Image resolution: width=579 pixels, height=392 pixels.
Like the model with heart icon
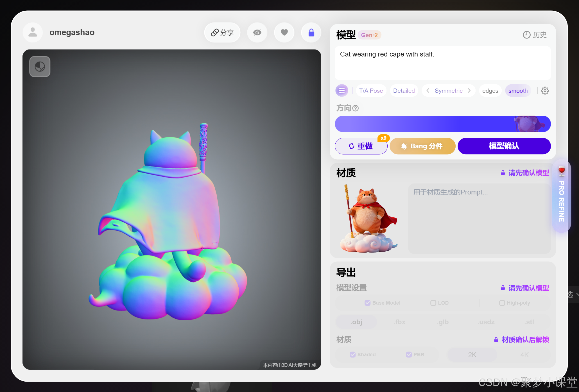pyautogui.click(x=284, y=33)
